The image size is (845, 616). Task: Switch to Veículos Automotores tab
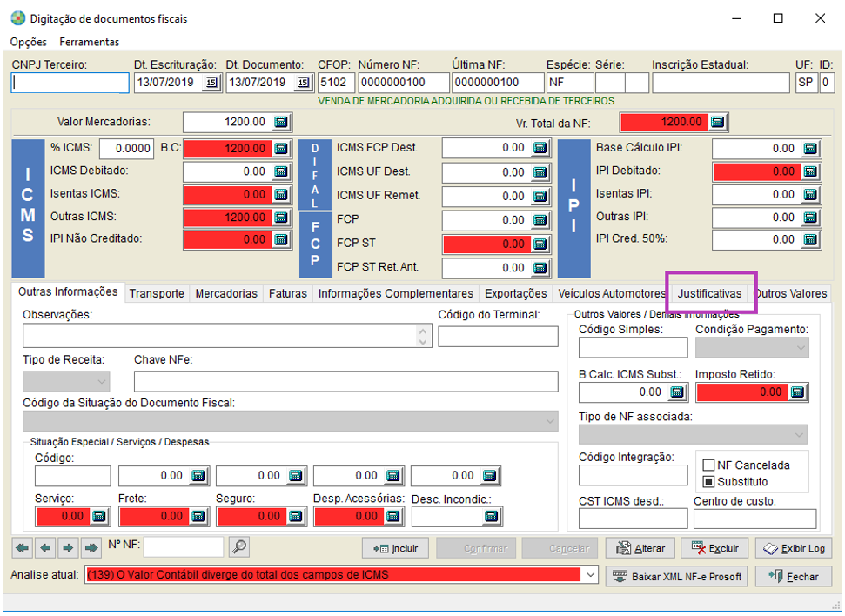click(x=612, y=294)
